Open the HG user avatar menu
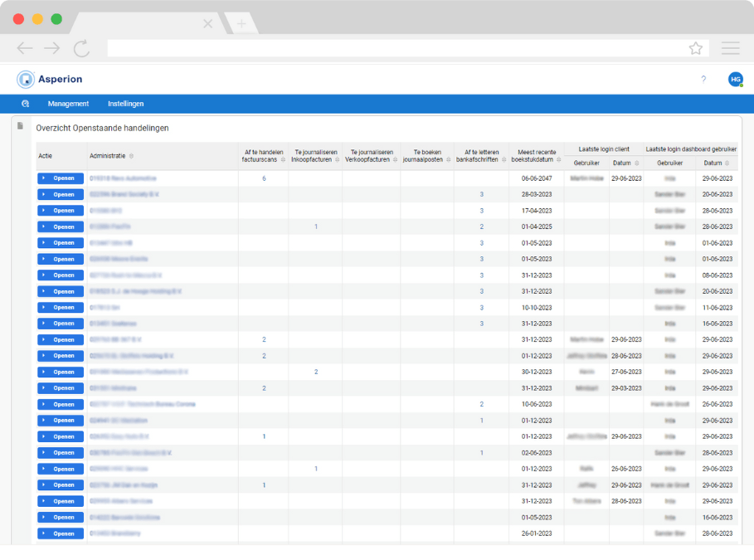Viewport: 754px width, 560px height. click(x=735, y=80)
